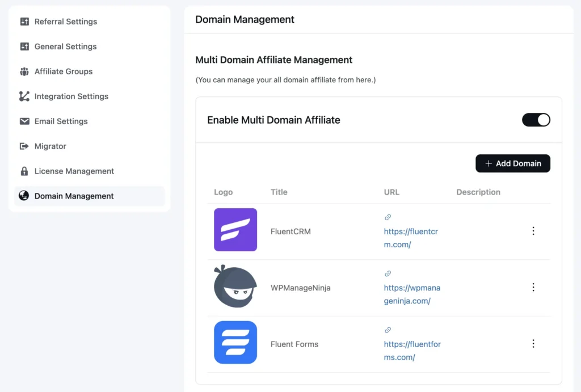The image size is (581, 392).
Task: Click the Add Domain button
Action: click(x=513, y=163)
